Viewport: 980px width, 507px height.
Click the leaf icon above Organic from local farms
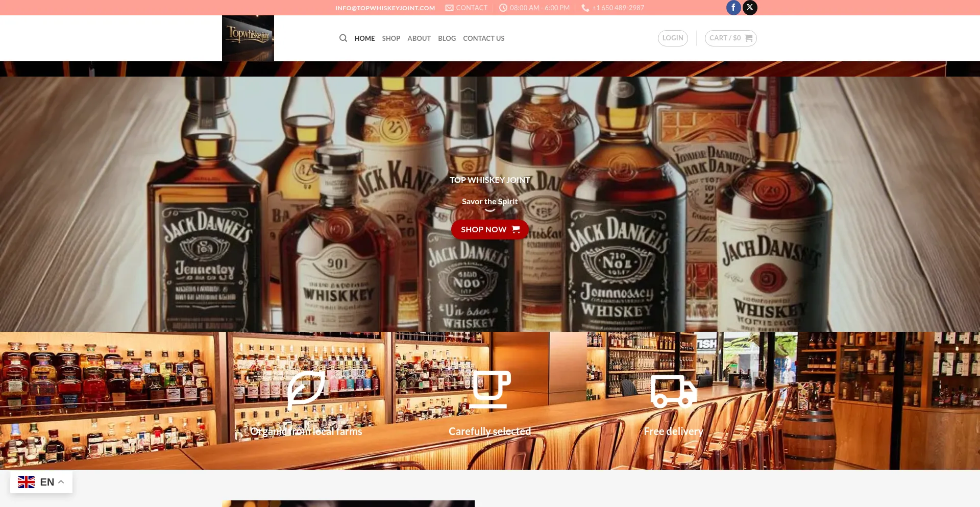[306, 390]
